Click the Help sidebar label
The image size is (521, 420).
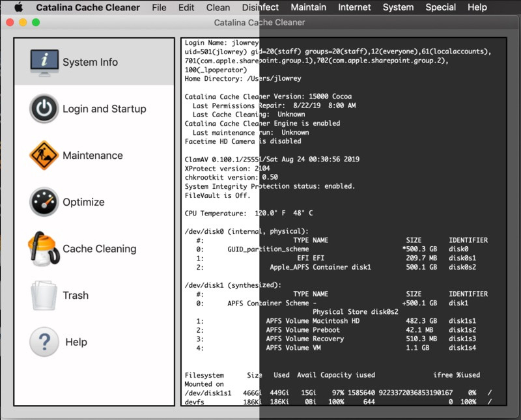point(76,342)
